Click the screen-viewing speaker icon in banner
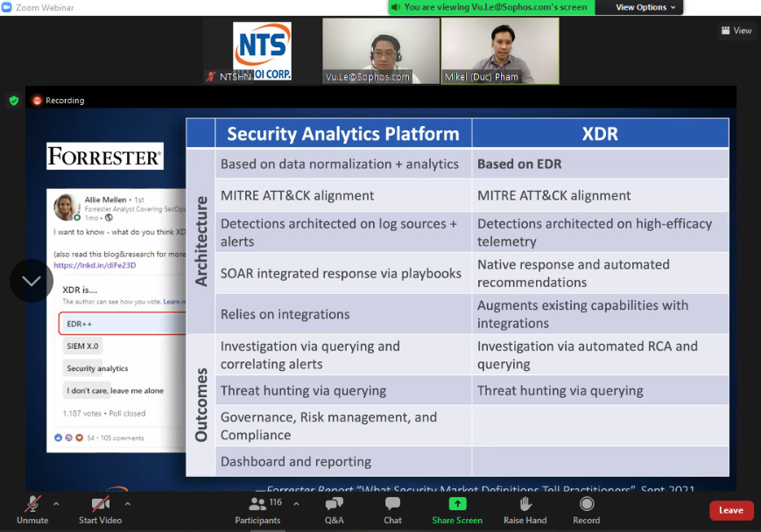761x532 pixels. coord(396,7)
